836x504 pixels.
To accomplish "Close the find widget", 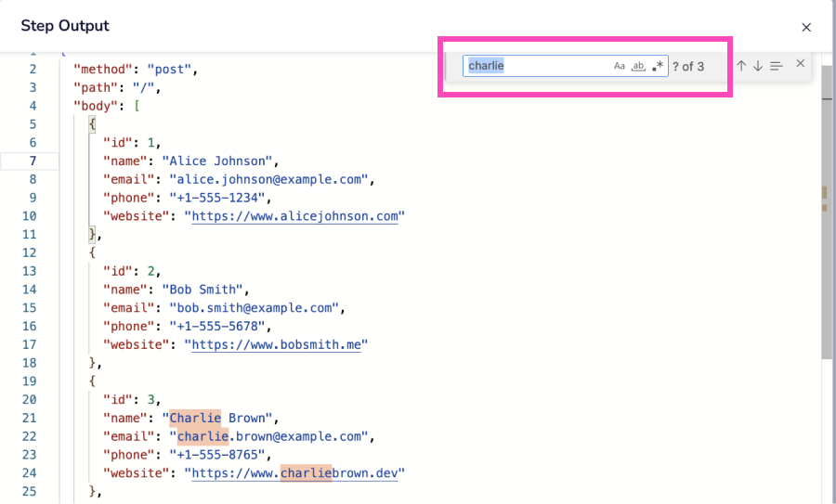I will coord(800,64).
